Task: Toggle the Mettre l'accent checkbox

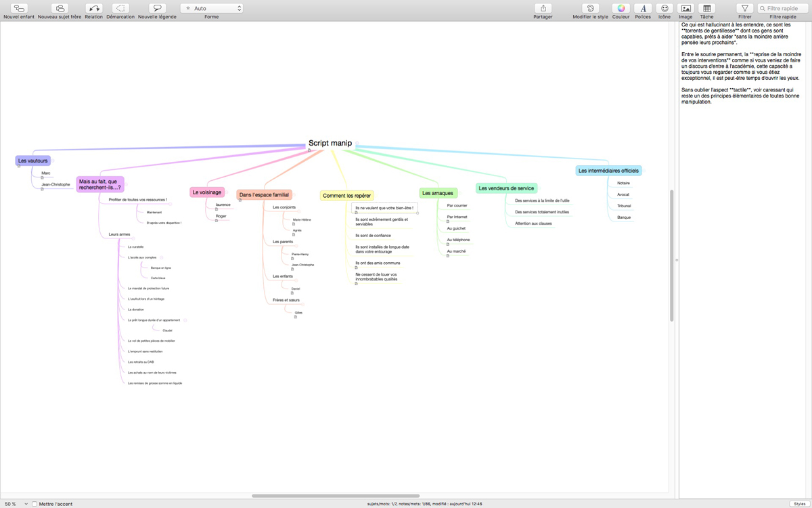Action: point(35,504)
